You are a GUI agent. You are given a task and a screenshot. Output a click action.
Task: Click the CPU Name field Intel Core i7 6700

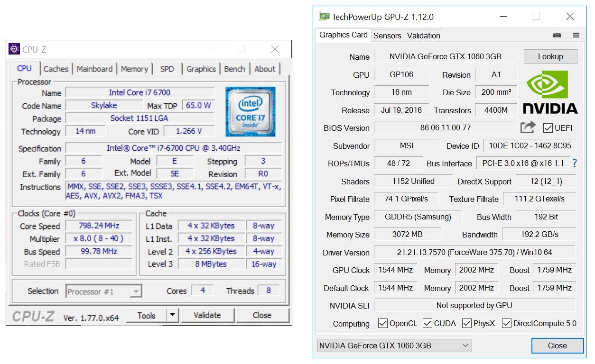139,92
